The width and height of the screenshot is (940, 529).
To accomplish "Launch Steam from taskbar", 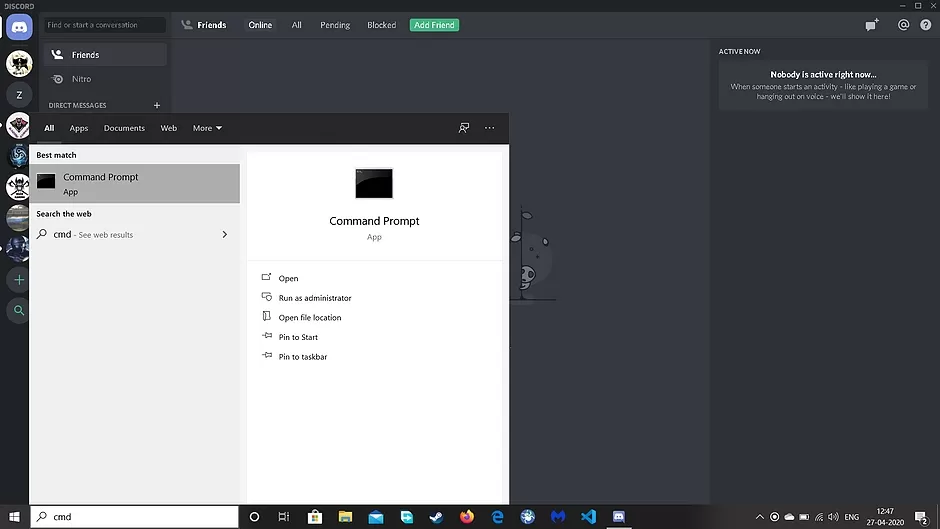I will pyautogui.click(x=436, y=516).
